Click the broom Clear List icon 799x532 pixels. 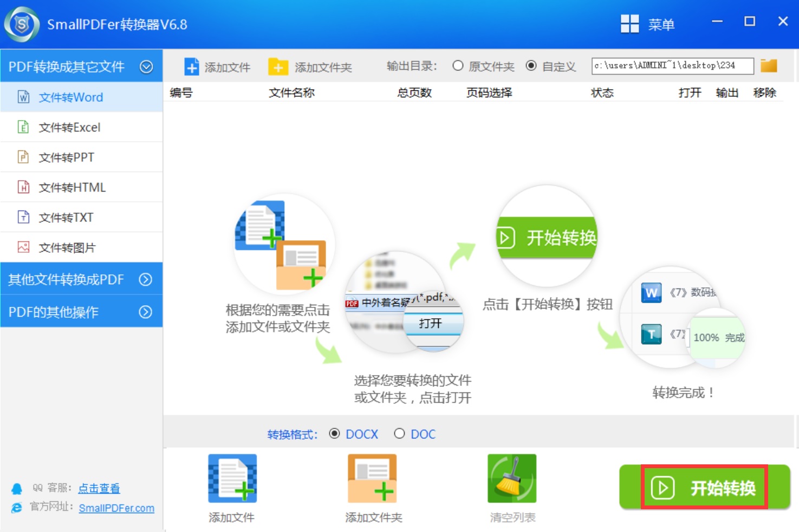coord(512,478)
